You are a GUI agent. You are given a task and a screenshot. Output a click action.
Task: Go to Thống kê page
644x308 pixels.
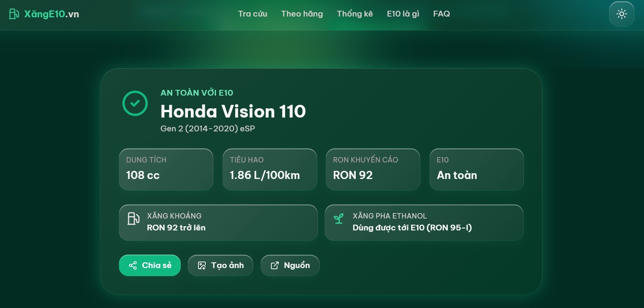[355, 14]
